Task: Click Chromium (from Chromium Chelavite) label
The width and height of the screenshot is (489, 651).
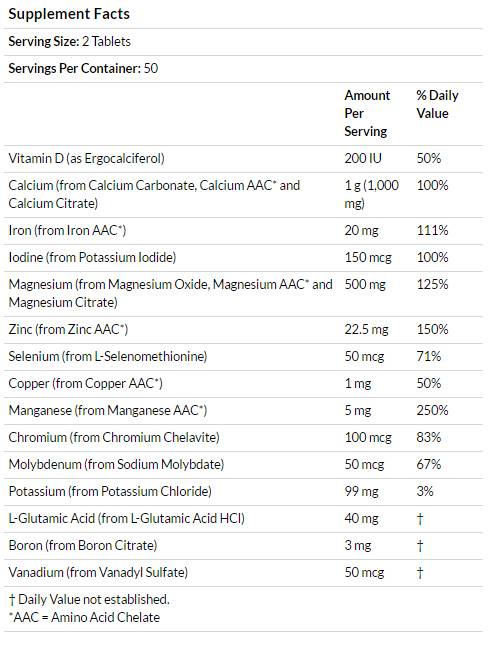Action: [x=114, y=437]
